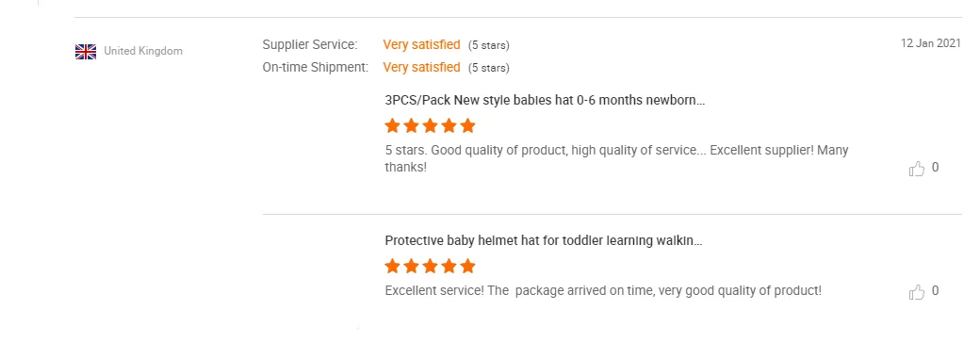This screenshot has width=980, height=343.
Task: Click Very satisfied next to Supplier Service
Action: click(x=421, y=45)
